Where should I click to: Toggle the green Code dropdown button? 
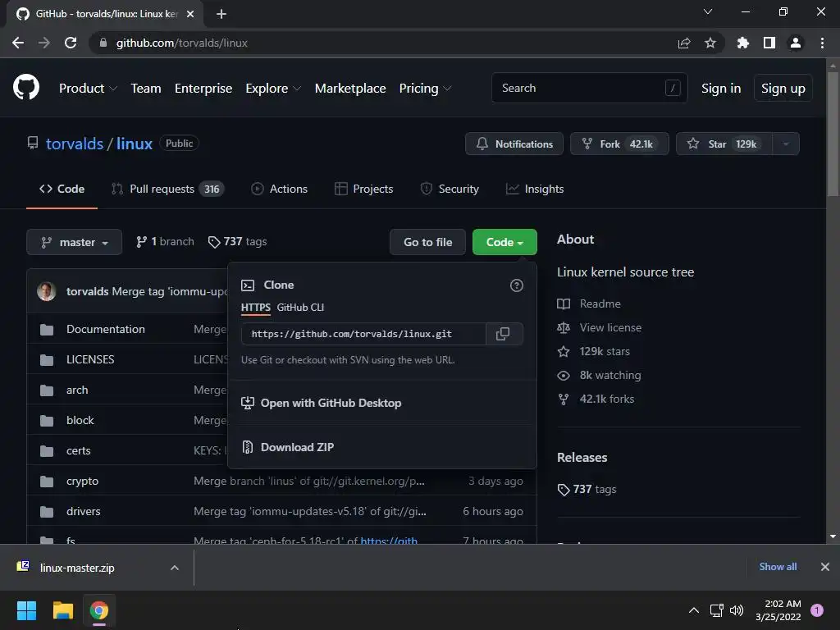click(x=504, y=242)
